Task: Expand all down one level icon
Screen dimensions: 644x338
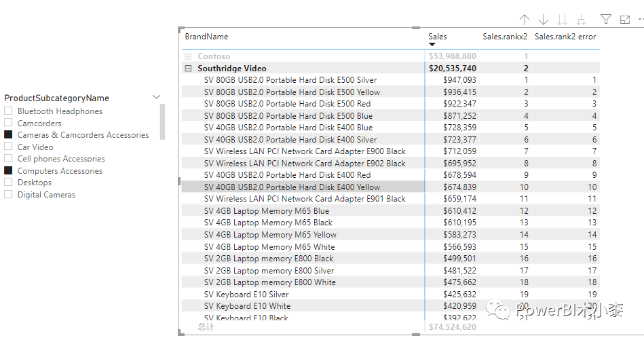Action: [x=581, y=19]
